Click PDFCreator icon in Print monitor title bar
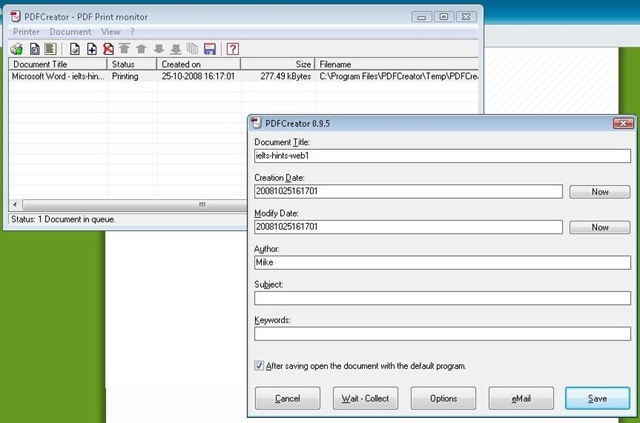640x423 pixels. tap(16, 17)
